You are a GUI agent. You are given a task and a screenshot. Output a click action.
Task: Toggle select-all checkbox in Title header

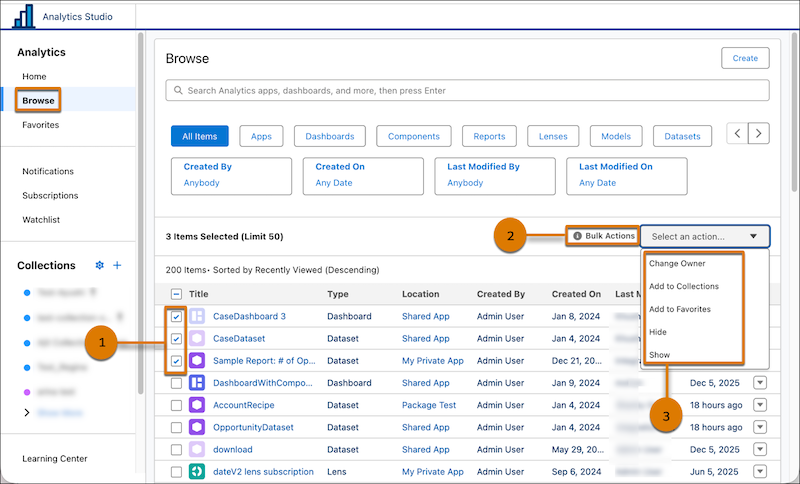pyautogui.click(x=176, y=294)
